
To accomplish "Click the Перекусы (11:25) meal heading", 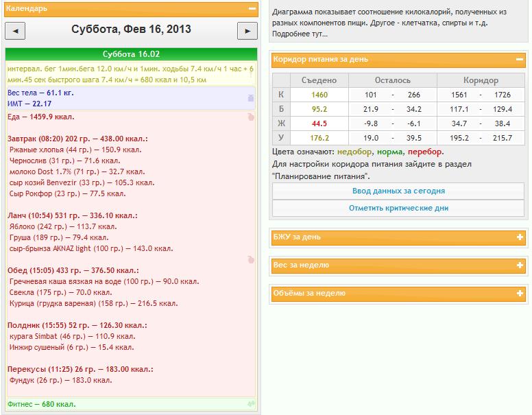I will tap(80, 369).
